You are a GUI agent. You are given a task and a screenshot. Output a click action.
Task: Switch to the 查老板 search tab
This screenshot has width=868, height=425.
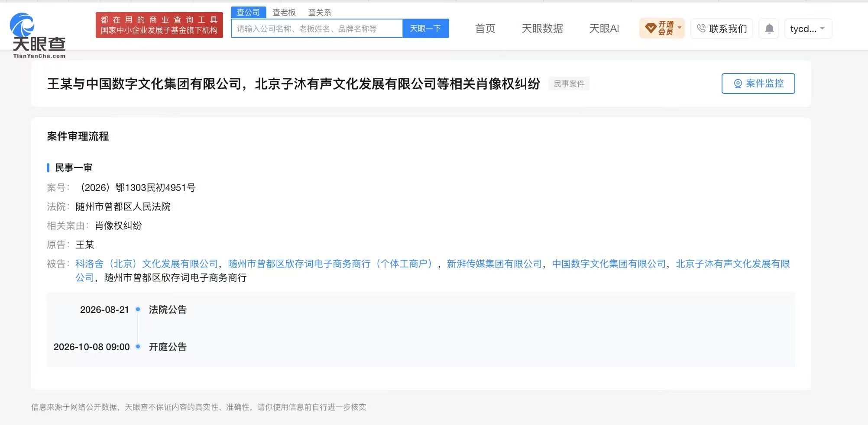coord(284,13)
